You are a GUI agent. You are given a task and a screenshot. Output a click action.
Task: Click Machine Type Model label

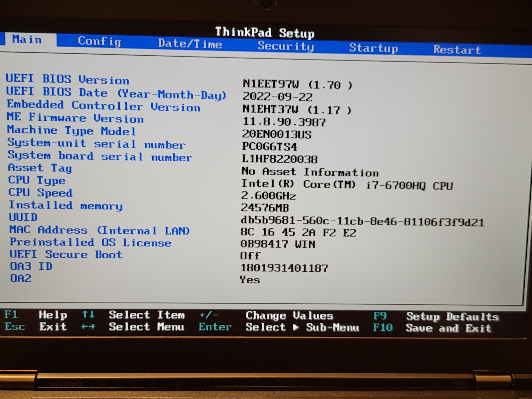click(x=71, y=131)
